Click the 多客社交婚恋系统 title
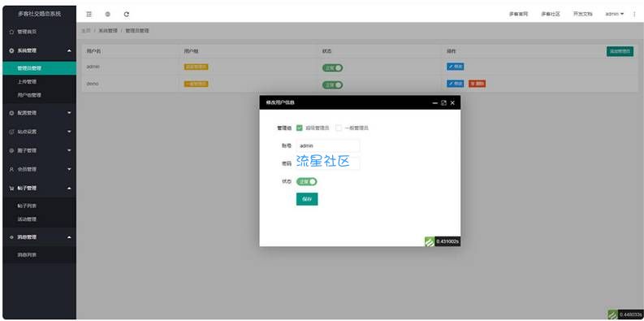 [40, 14]
